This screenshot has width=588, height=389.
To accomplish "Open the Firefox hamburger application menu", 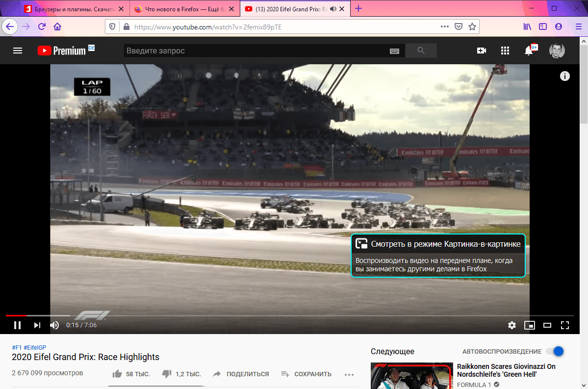I will (579, 26).
